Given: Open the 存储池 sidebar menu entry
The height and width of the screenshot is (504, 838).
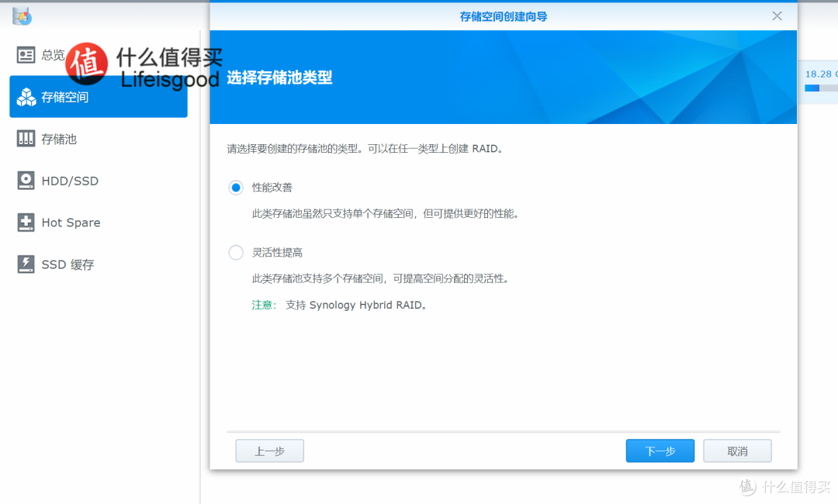Looking at the screenshot, I should 99,139.
